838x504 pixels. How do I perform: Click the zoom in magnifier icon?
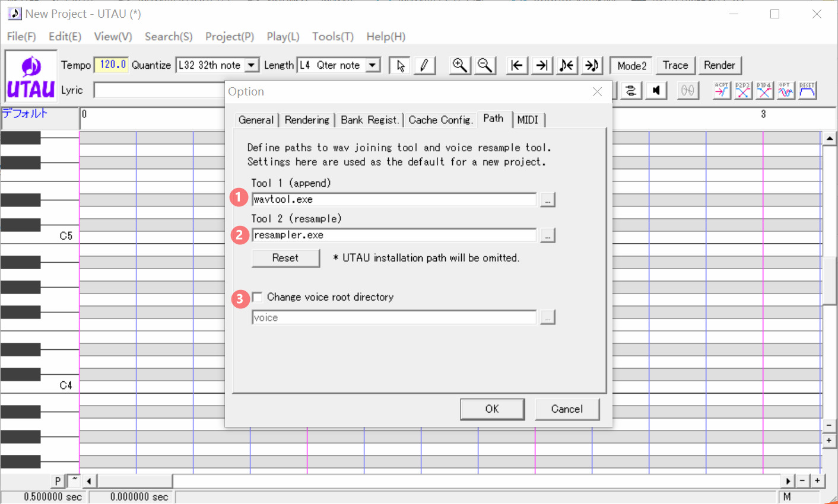tap(460, 65)
